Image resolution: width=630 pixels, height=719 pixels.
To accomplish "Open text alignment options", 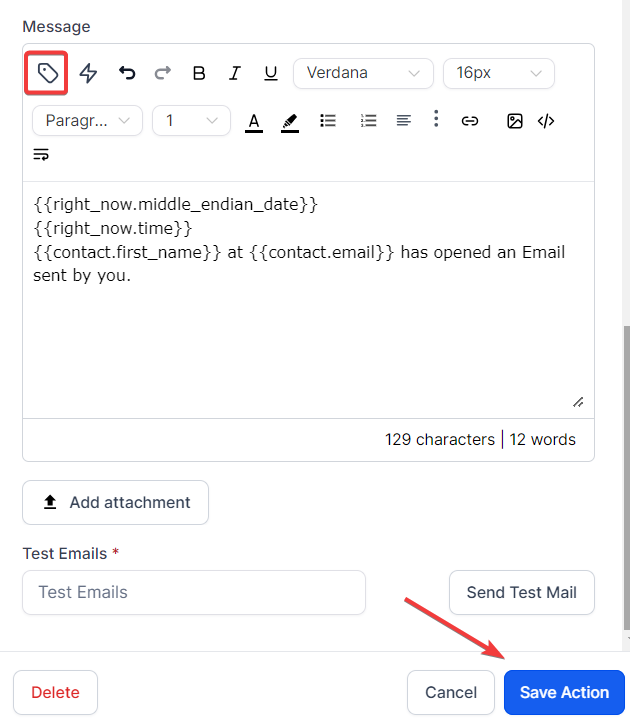I will (403, 121).
